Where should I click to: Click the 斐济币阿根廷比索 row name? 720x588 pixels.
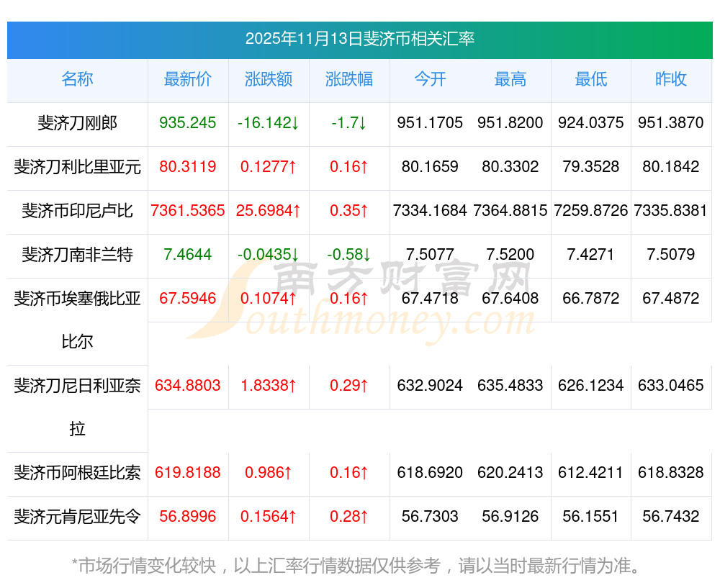(77, 473)
